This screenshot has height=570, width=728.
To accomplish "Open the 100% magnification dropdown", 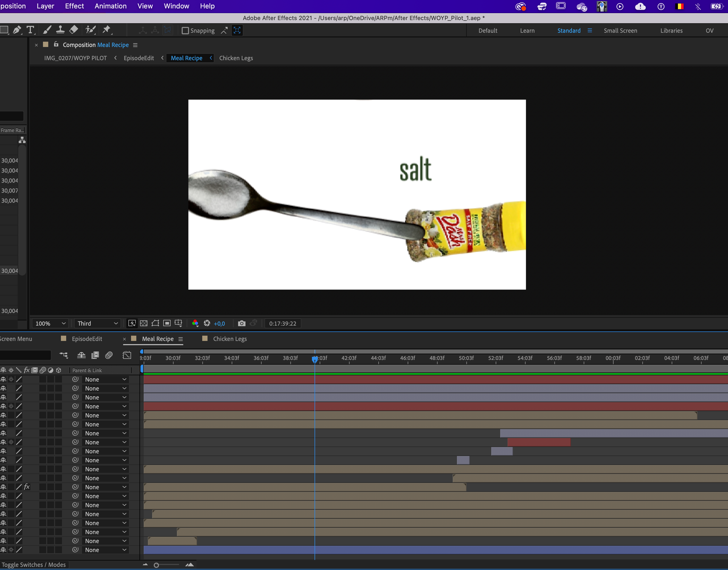I will [50, 323].
